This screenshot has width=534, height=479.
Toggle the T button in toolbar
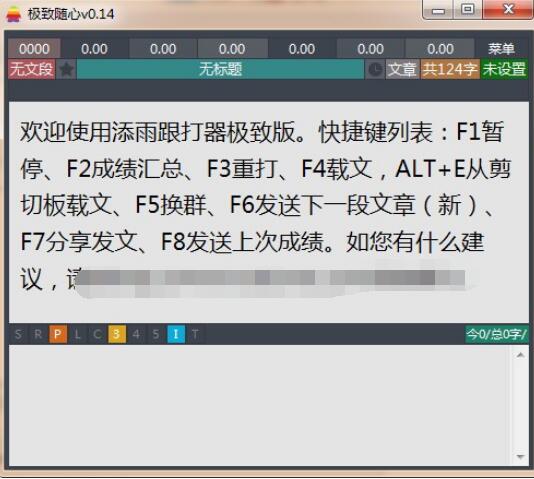[195, 334]
